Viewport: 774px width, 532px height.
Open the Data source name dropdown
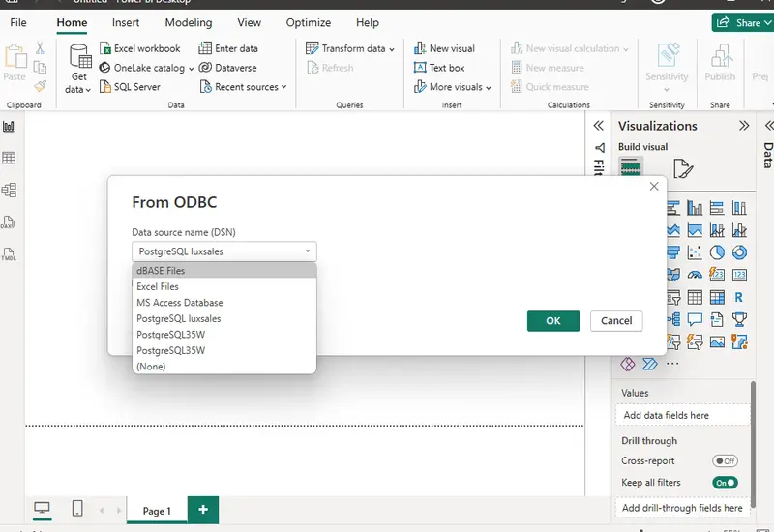click(224, 251)
